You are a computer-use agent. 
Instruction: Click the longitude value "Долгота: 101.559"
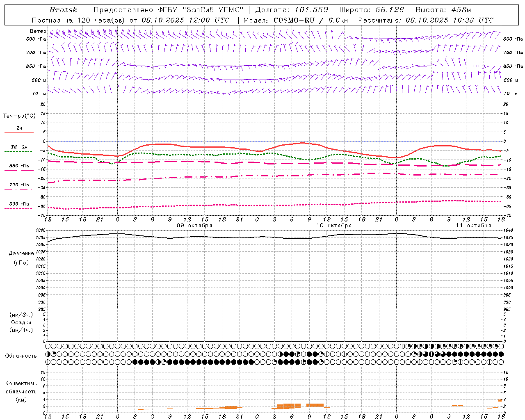coord(292,10)
